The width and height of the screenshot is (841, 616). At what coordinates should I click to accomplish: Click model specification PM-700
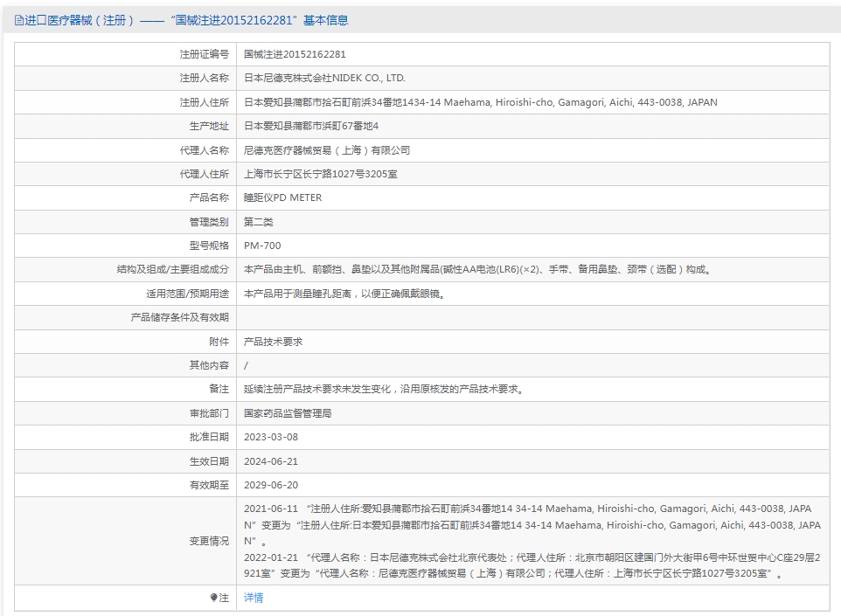click(x=262, y=246)
